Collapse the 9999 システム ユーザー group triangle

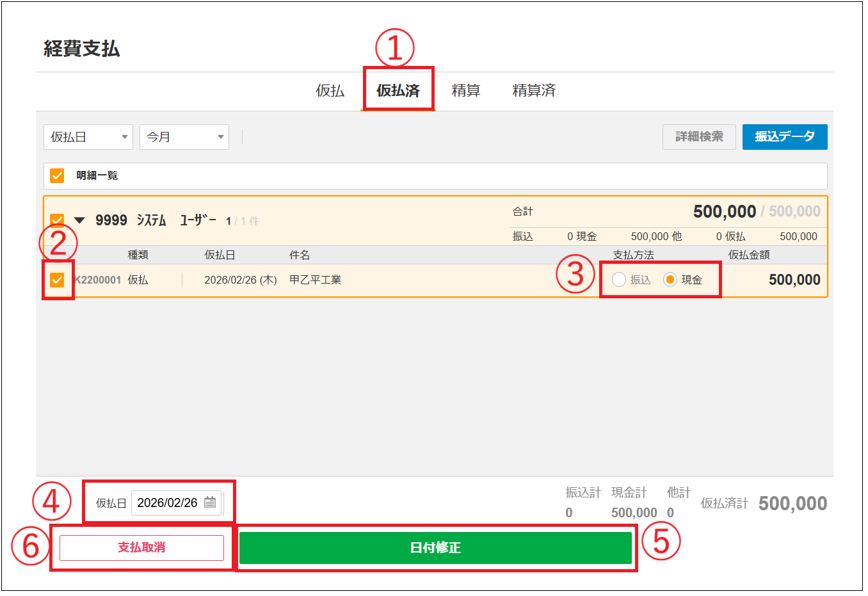coord(79,220)
